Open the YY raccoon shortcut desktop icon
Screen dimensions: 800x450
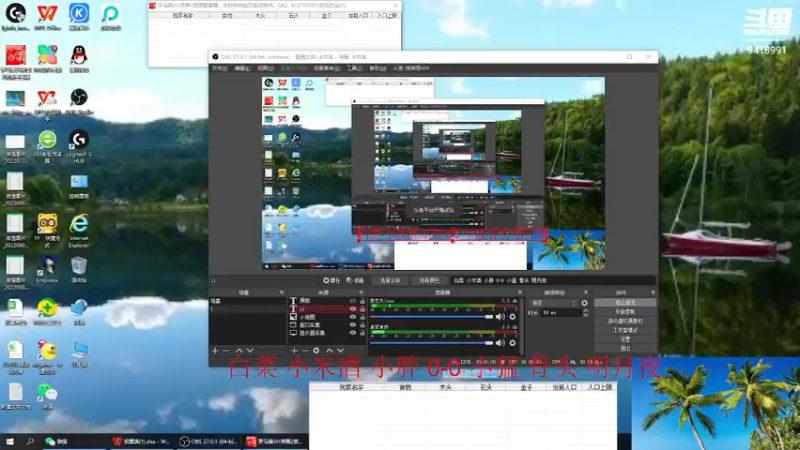47,231
